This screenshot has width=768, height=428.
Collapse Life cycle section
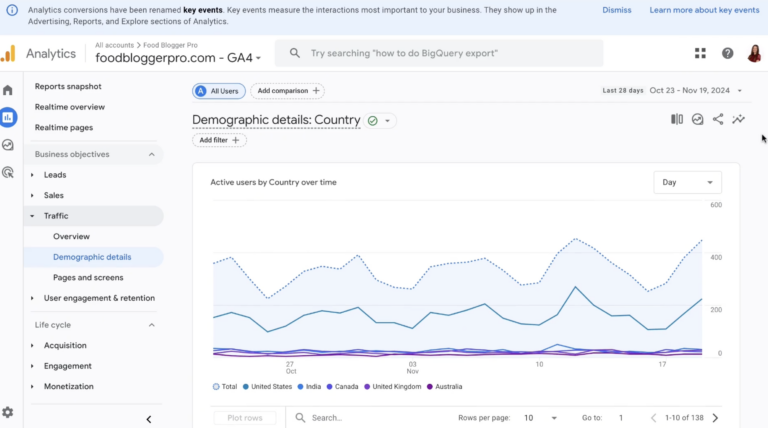click(x=151, y=325)
